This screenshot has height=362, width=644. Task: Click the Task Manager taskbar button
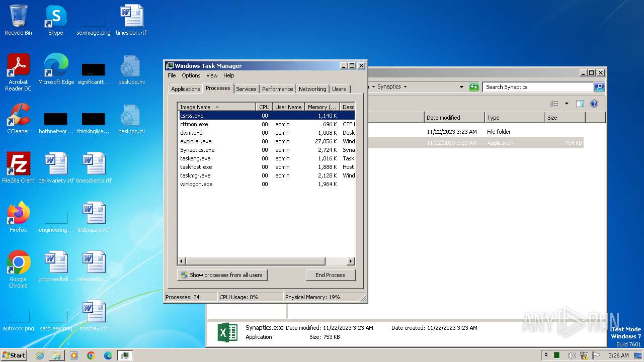pos(125,355)
